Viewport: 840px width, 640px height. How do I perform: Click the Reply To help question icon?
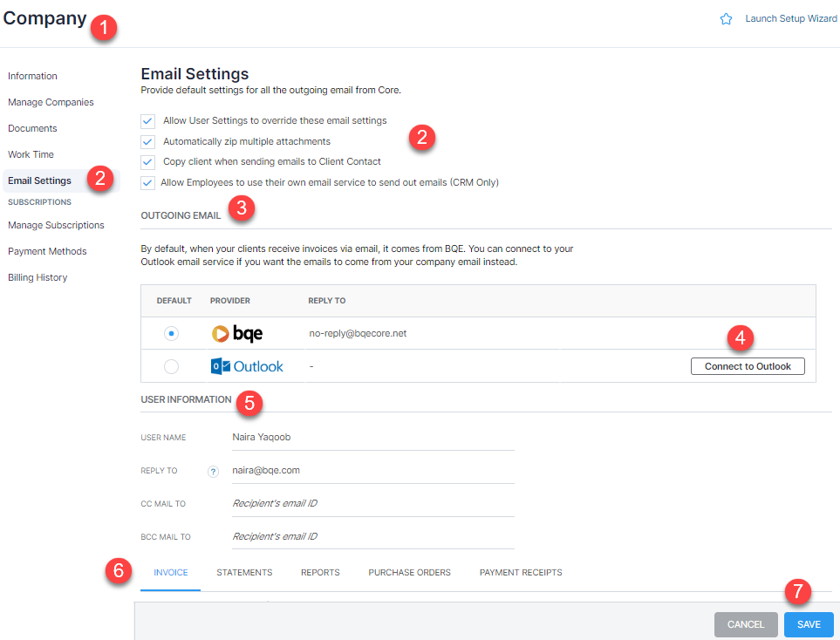click(x=213, y=472)
